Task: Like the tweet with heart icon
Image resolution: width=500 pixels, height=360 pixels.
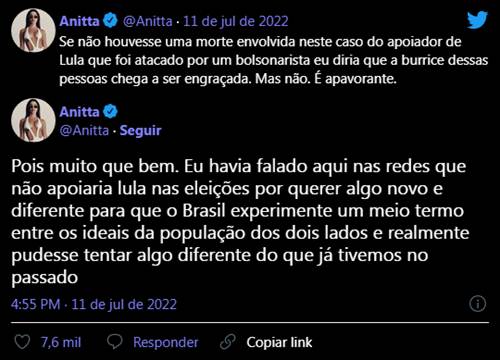Action: coord(23,342)
